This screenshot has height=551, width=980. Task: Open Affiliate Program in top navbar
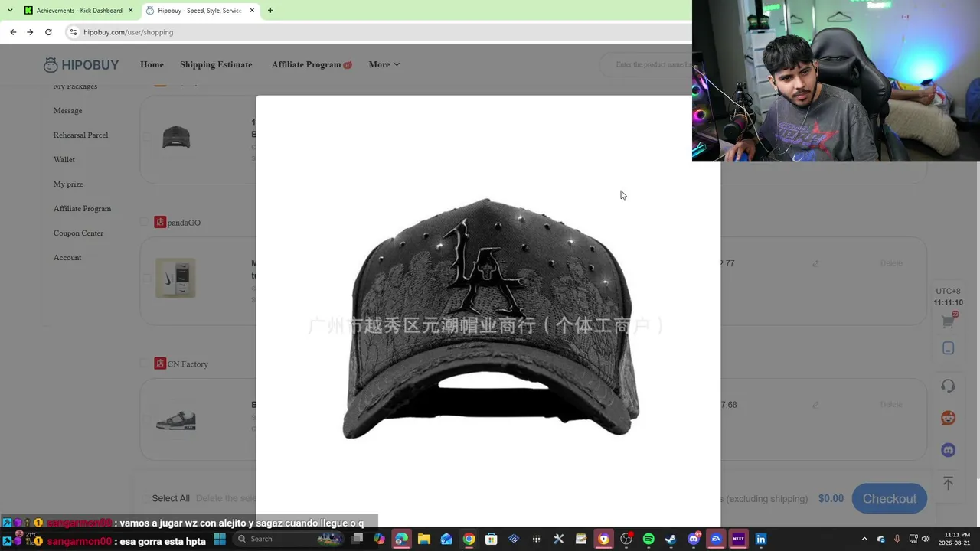click(312, 64)
